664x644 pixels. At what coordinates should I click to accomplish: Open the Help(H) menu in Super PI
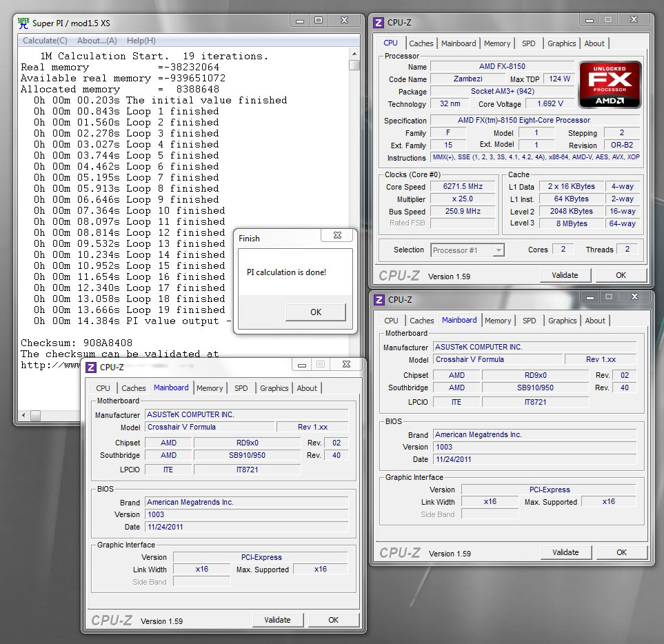point(141,41)
